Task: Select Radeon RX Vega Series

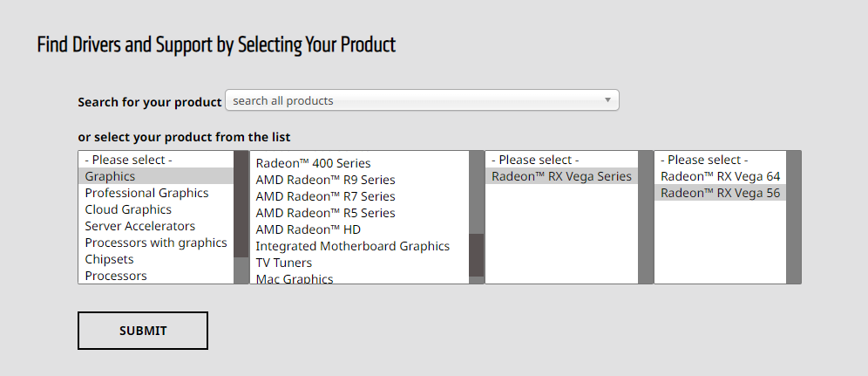Action: pos(561,176)
